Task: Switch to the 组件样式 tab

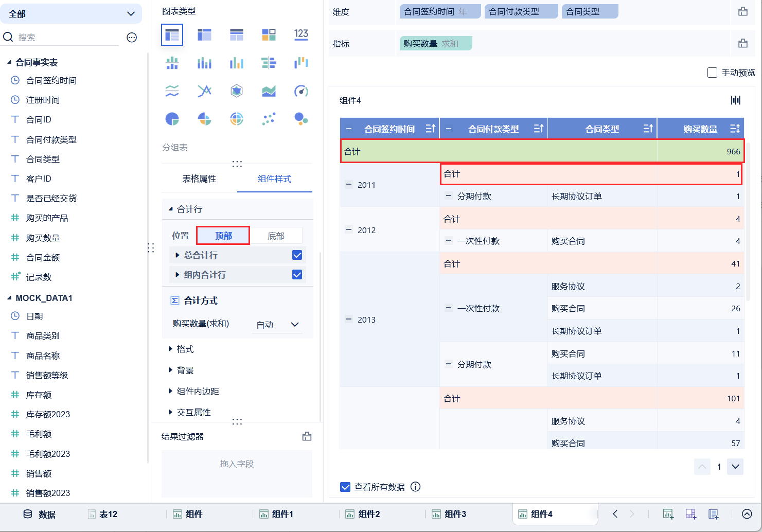Action: point(275,179)
